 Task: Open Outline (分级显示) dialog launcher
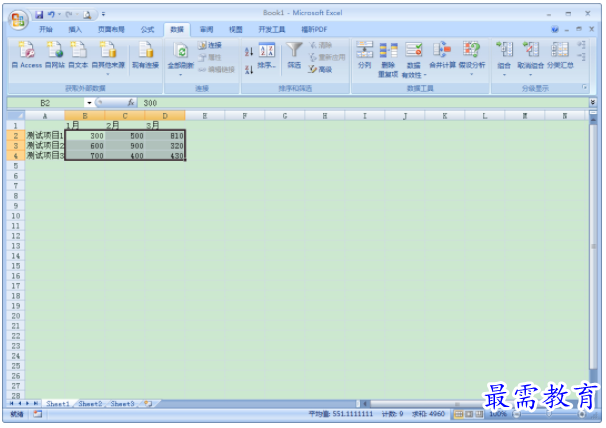[585, 88]
